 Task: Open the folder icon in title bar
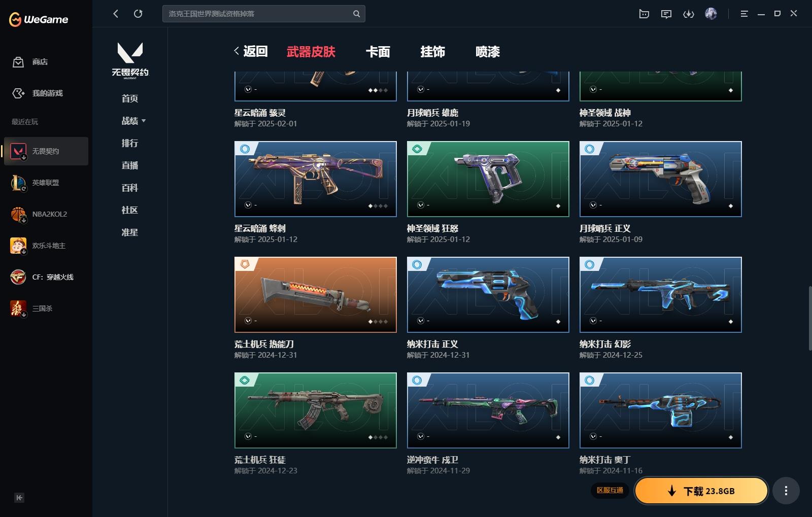pyautogui.click(x=644, y=14)
